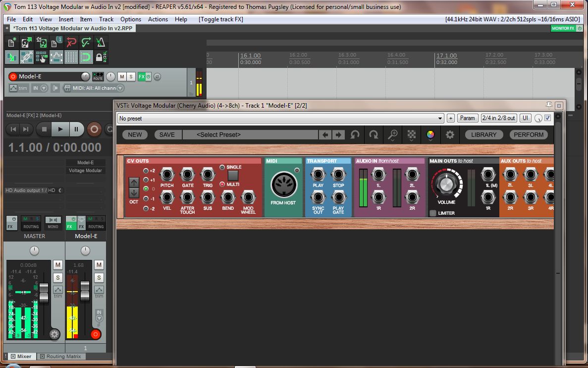Open the cable color wheel menu

point(430,135)
